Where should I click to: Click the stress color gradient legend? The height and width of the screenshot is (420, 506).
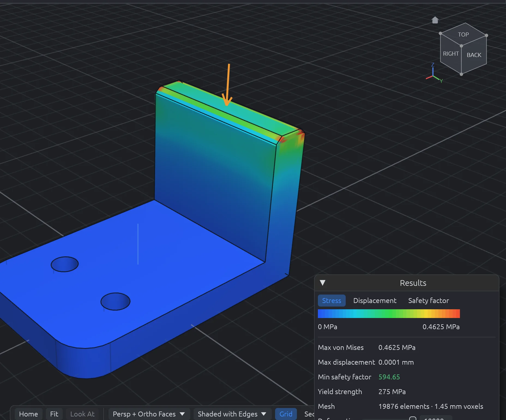click(389, 314)
